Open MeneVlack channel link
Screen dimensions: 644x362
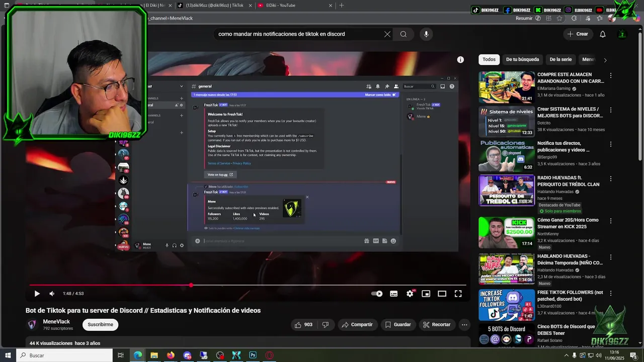pyautogui.click(x=56, y=322)
